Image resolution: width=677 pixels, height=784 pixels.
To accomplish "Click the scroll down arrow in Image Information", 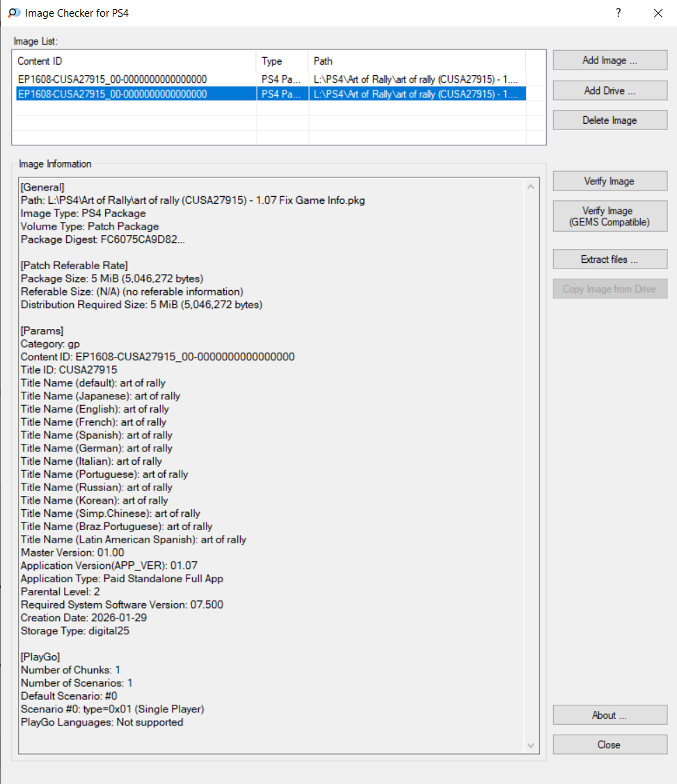I will 531,746.
